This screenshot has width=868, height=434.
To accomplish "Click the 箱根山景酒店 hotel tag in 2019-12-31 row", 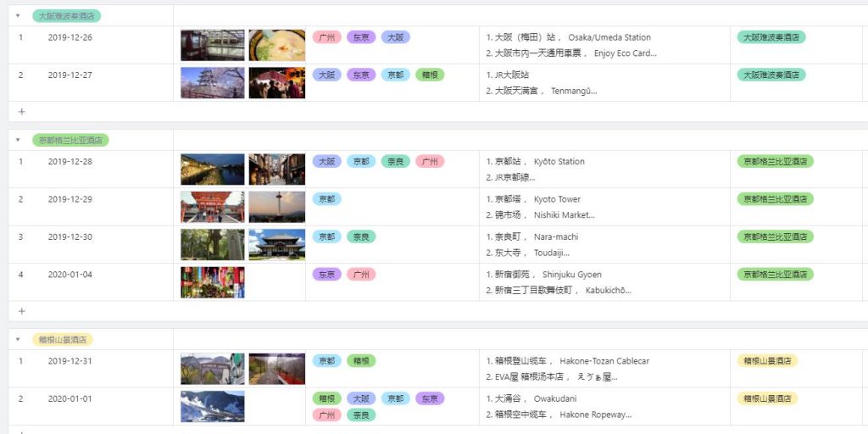I will coord(767,360).
